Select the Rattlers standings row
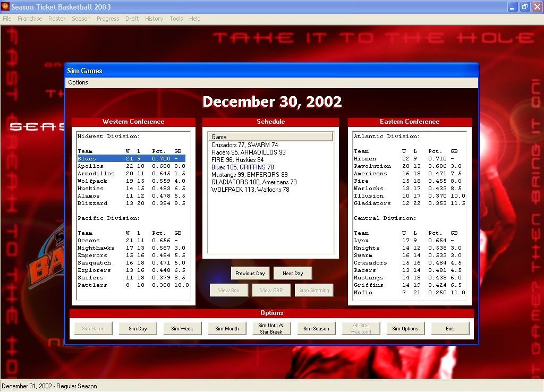The height and width of the screenshot is (392, 544). click(x=133, y=285)
